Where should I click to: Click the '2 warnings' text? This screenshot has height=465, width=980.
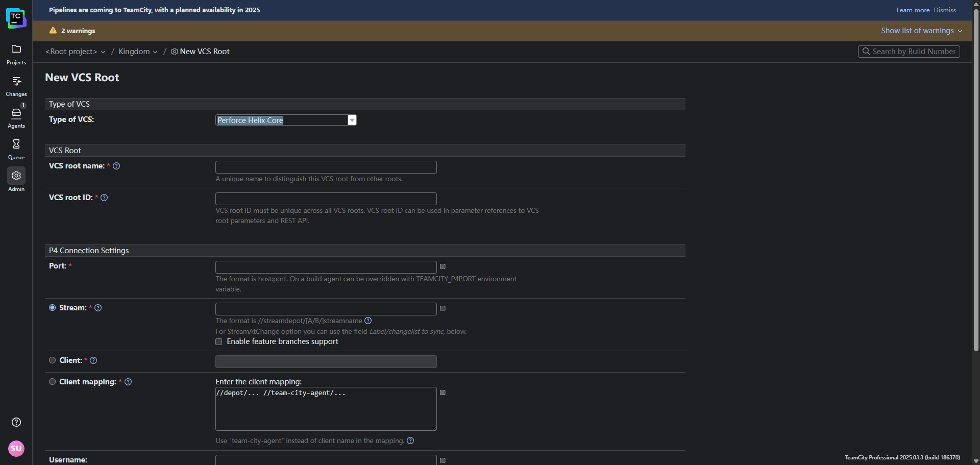[x=78, y=31]
